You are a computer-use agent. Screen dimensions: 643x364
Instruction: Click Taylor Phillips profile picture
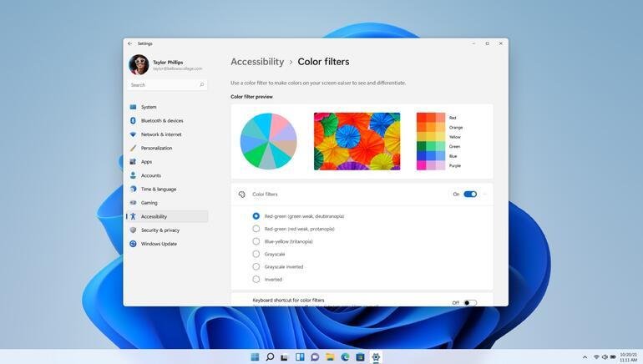point(139,65)
